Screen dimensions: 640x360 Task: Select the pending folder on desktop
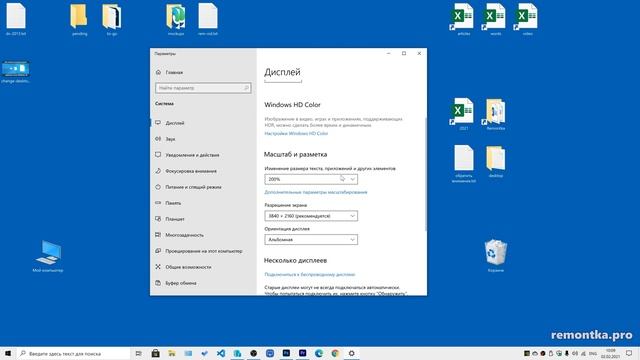point(79,19)
